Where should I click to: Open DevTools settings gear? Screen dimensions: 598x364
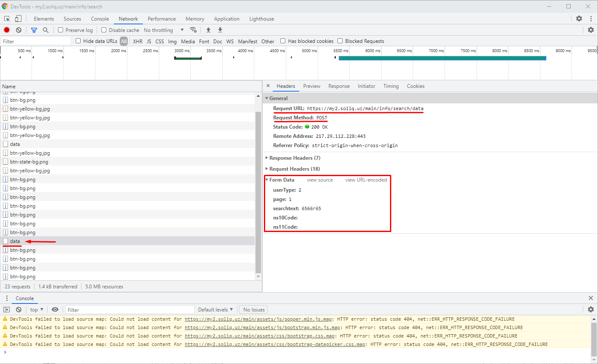(x=579, y=18)
